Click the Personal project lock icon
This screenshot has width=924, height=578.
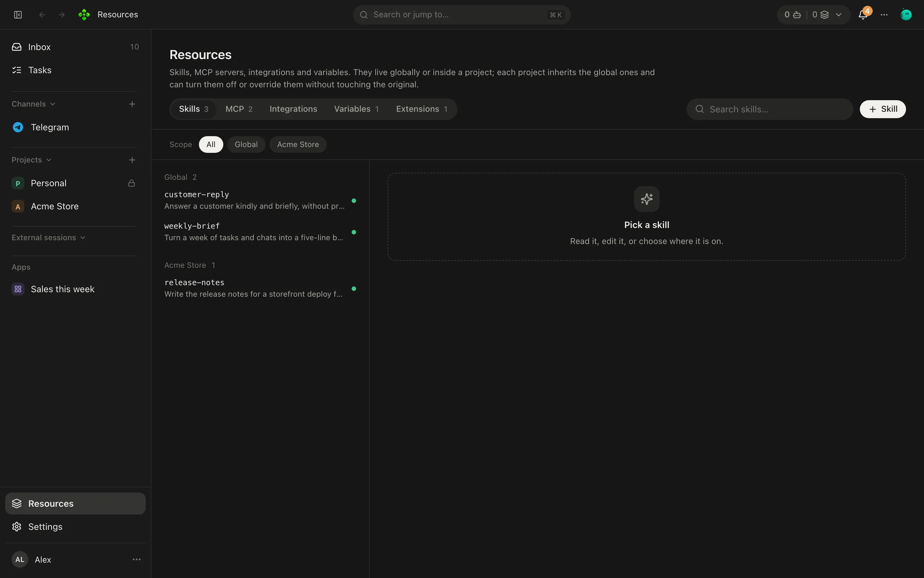pyautogui.click(x=131, y=183)
